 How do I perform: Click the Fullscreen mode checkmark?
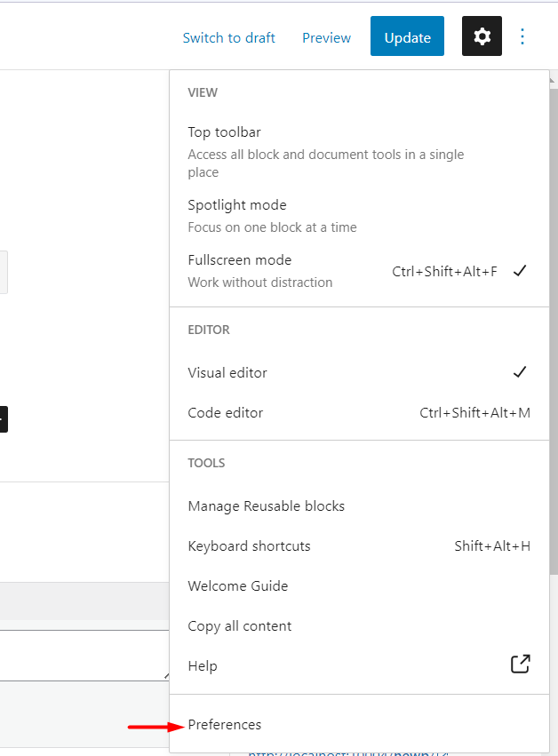pos(520,271)
